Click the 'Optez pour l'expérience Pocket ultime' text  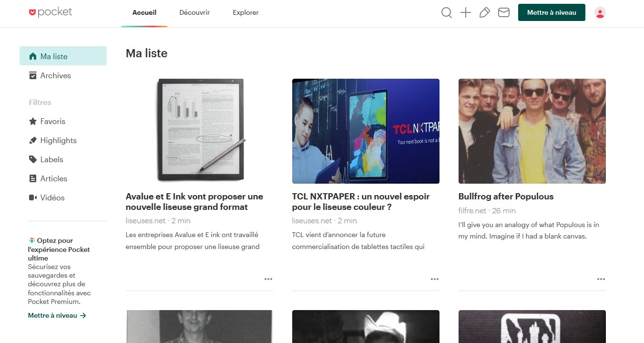click(x=59, y=249)
